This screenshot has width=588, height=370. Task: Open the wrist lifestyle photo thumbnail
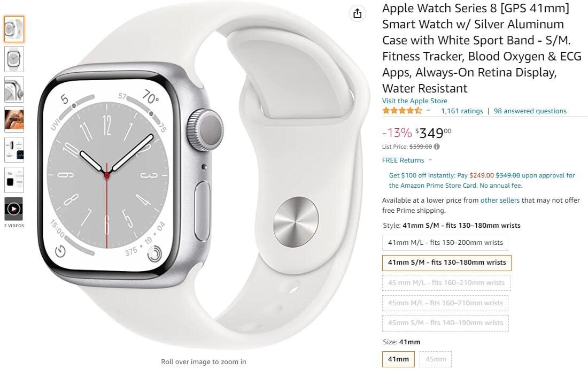pyautogui.click(x=14, y=119)
